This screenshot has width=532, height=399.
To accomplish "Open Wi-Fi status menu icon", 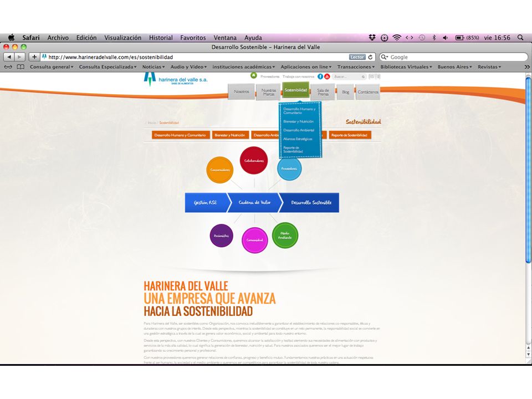I will pyautogui.click(x=397, y=38).
